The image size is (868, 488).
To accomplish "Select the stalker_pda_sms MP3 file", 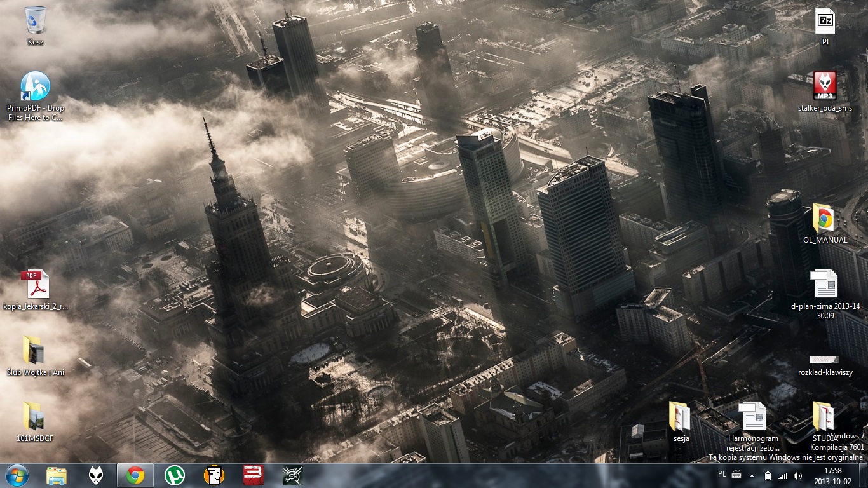I will pyautogui.click(x=825, y=87).
